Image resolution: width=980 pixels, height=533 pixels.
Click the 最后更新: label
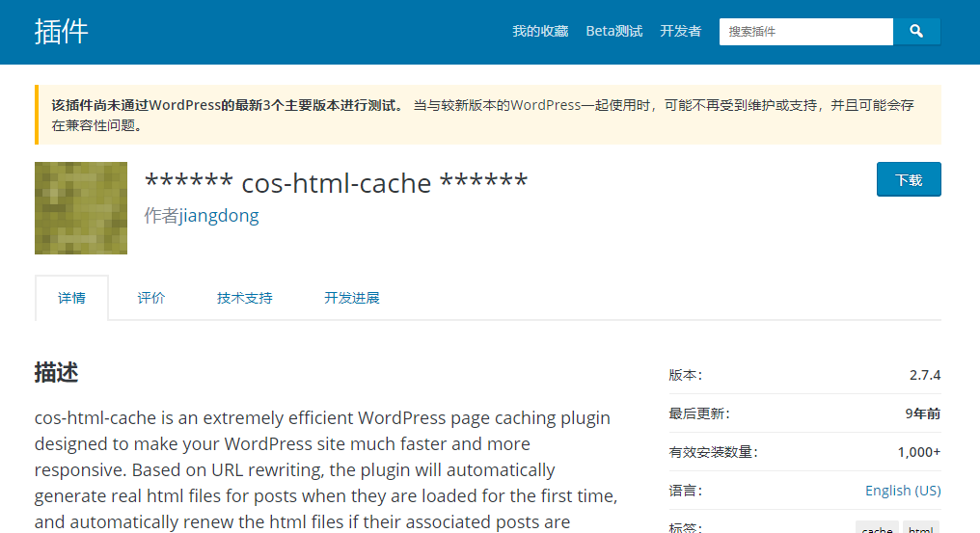tap(699, 413)
